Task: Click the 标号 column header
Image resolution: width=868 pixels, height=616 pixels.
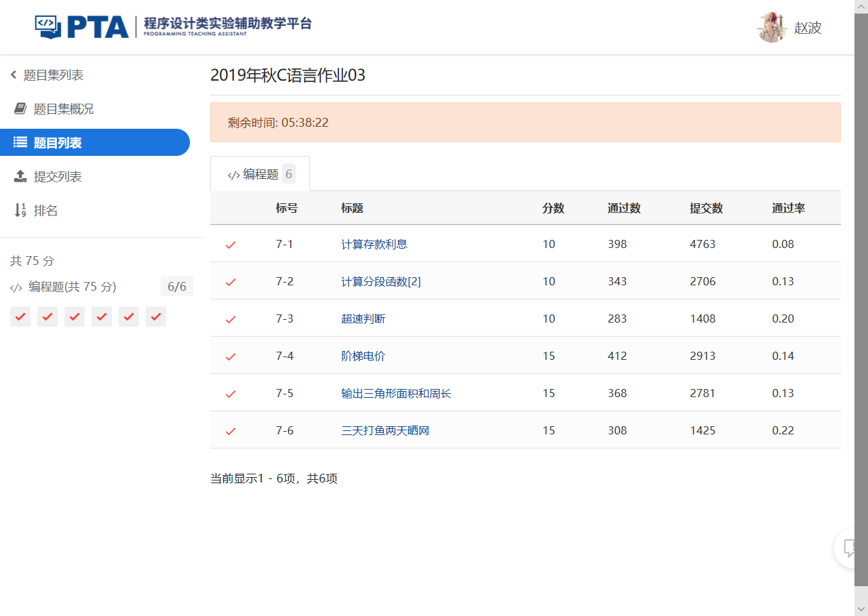Action: point(287,208)
